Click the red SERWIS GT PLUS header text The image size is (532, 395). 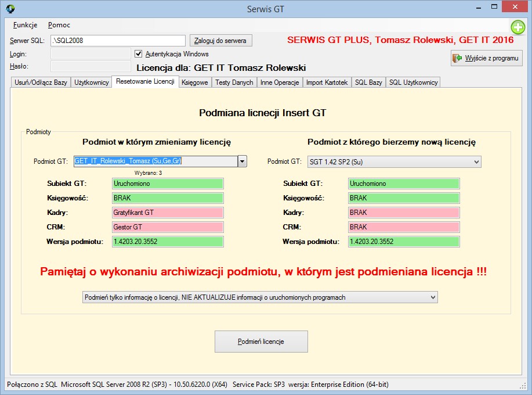[x=400, y=40]
